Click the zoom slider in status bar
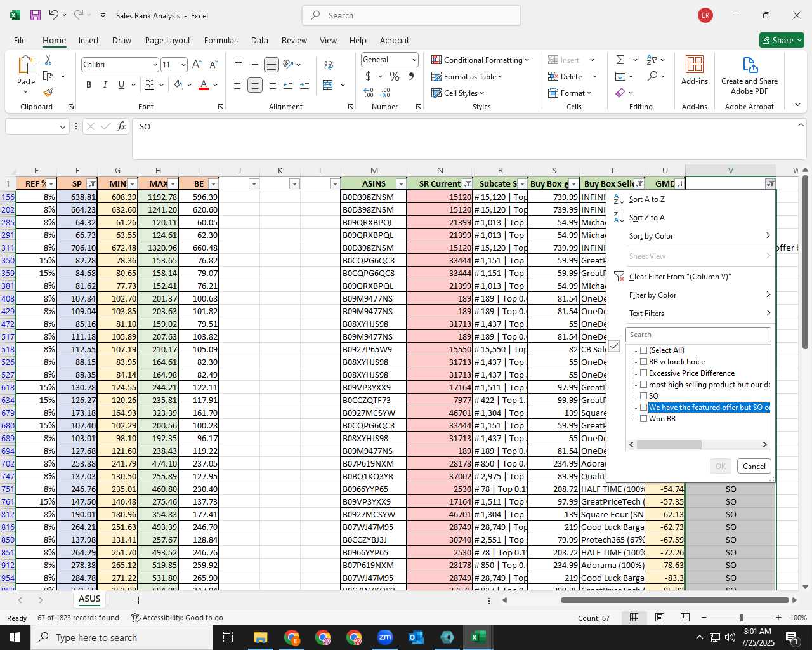The width and height of the screenshot is (812, 650). click(x=741, y=618)
